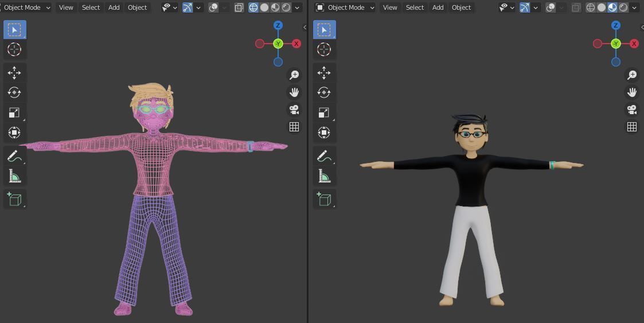Select the Scale tool in left viewport
The width and height of the screenshot is (644, 323).
click(15, 112)
